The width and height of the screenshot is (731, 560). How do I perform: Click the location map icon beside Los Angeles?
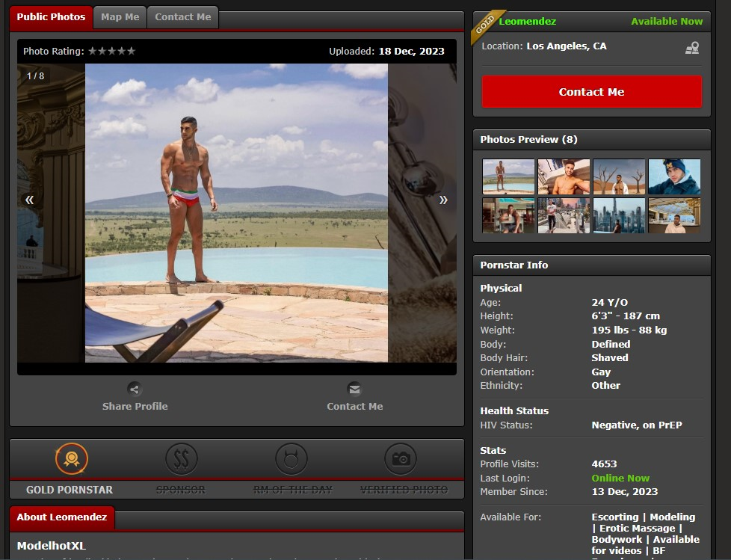click(692, 48)
